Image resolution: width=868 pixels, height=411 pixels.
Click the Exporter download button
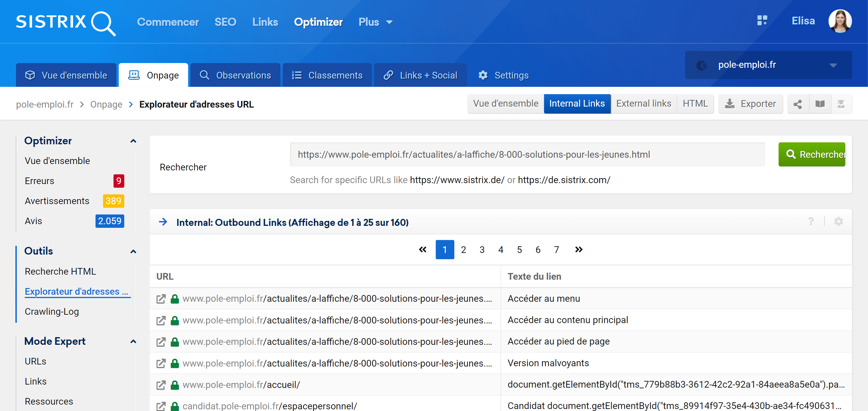click(x=750, y=104)
